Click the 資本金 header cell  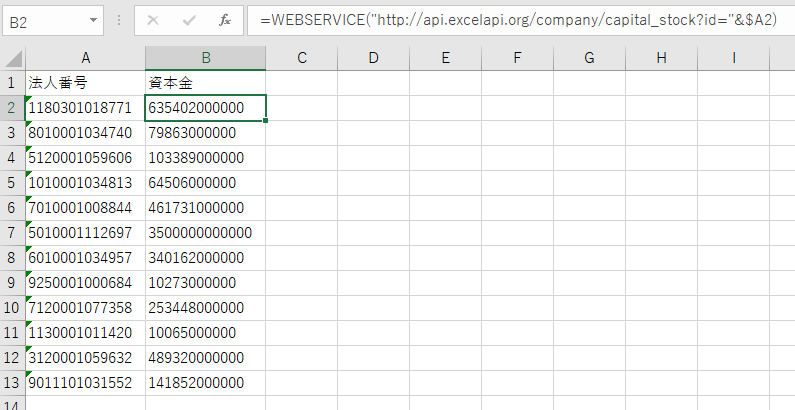[x=205, y=83]
